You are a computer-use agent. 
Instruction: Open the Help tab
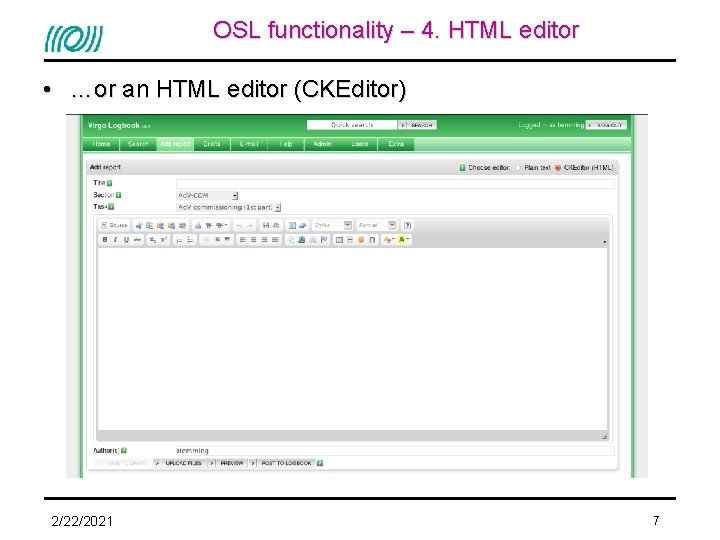[286, 144]
